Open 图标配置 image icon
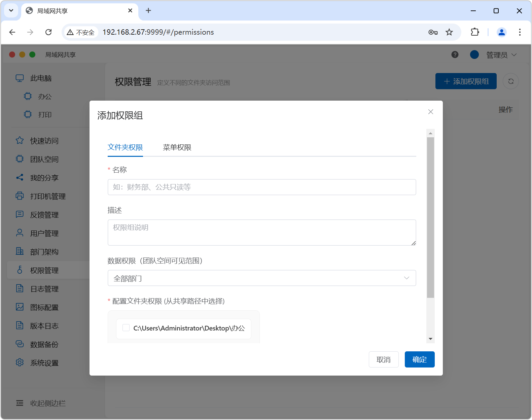The image size is (532, 420). coord(20,307)
